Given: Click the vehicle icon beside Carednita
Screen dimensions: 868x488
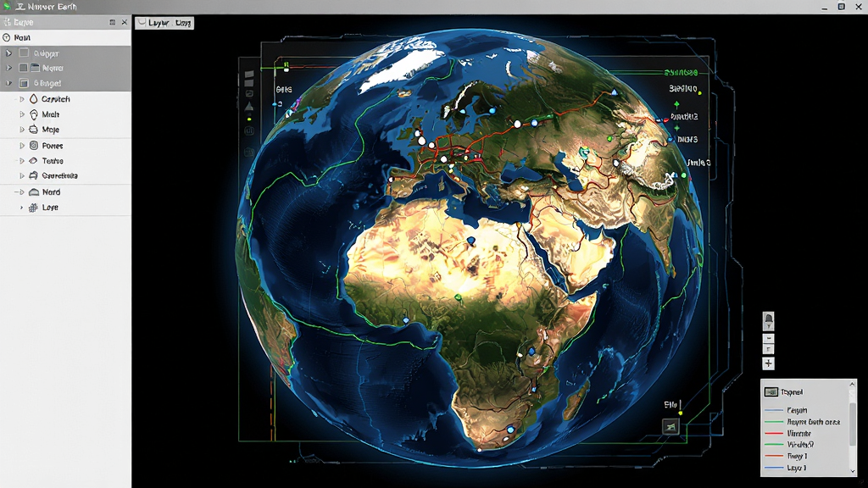Looking at the screenshot, I should (34, 176).
